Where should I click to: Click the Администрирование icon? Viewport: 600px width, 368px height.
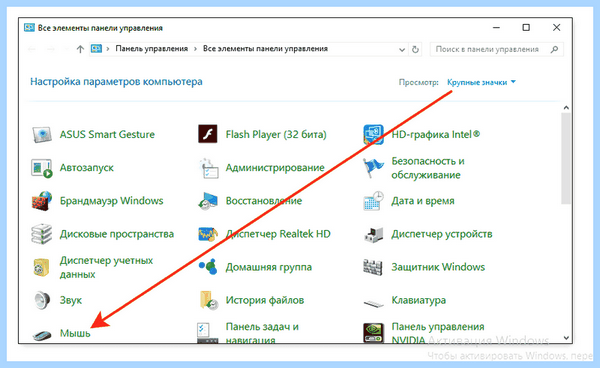(209, 168)
